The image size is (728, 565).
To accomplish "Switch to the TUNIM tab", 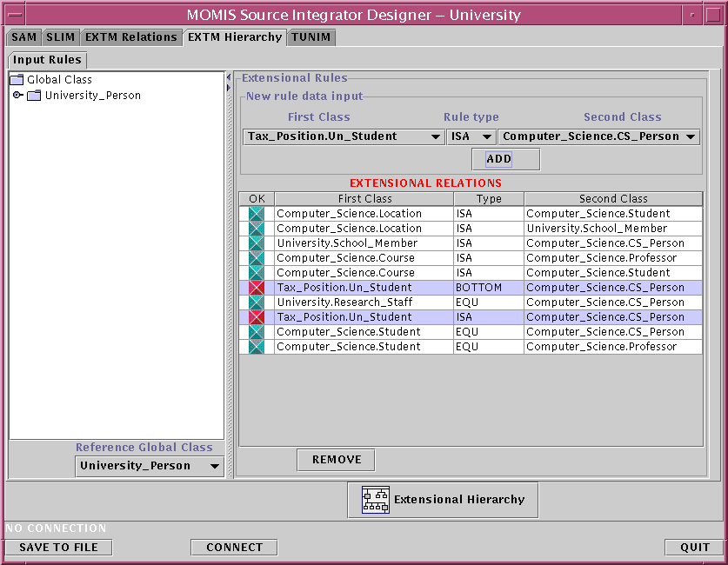I will [311, 37].
